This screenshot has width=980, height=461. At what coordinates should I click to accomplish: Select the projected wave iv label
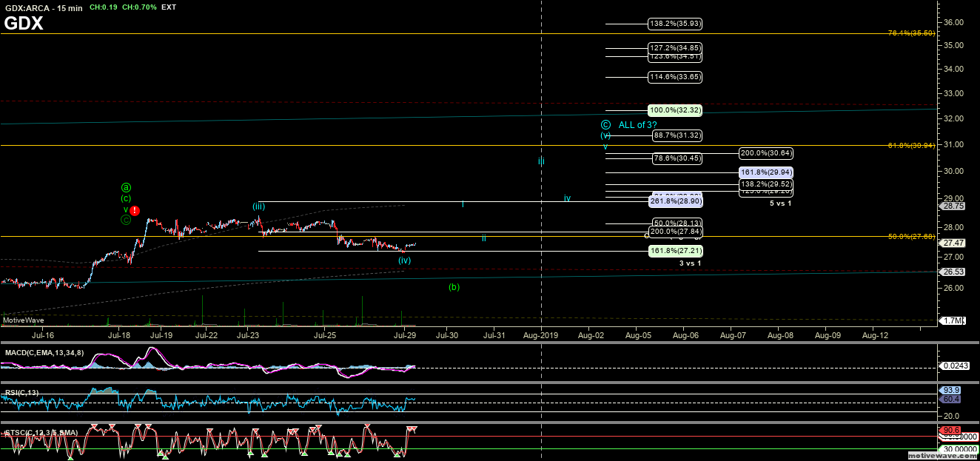[567, 198]
